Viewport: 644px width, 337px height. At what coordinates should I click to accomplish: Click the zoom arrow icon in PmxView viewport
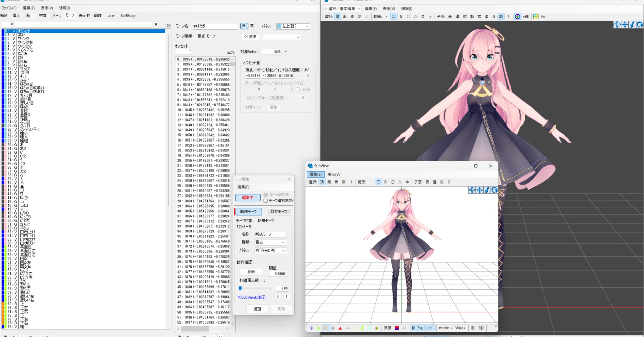(632, 24)
